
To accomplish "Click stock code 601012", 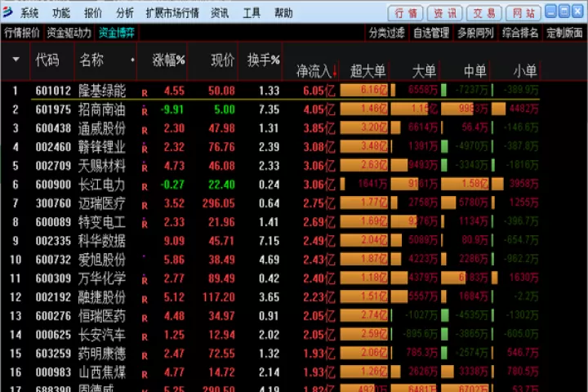I will (53, 91).
